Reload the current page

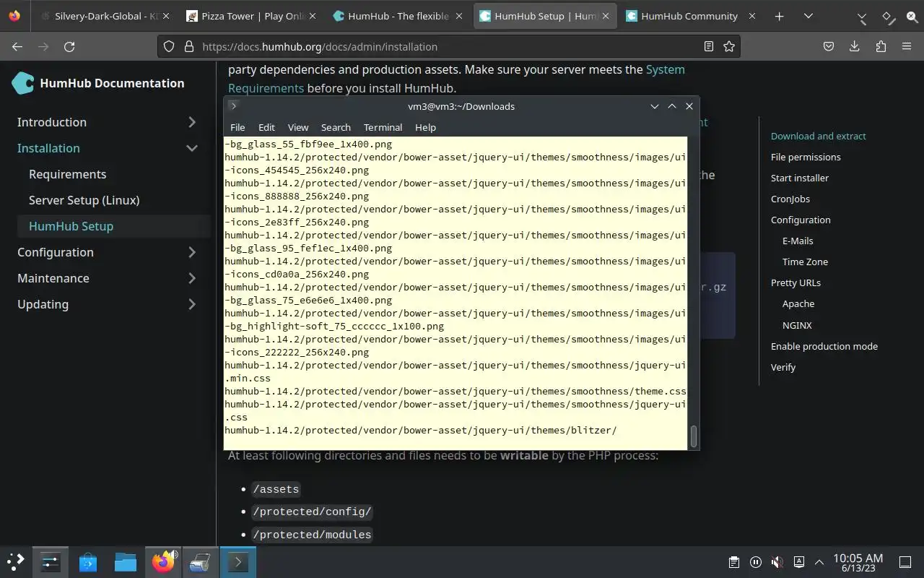(x=69, y=46)
